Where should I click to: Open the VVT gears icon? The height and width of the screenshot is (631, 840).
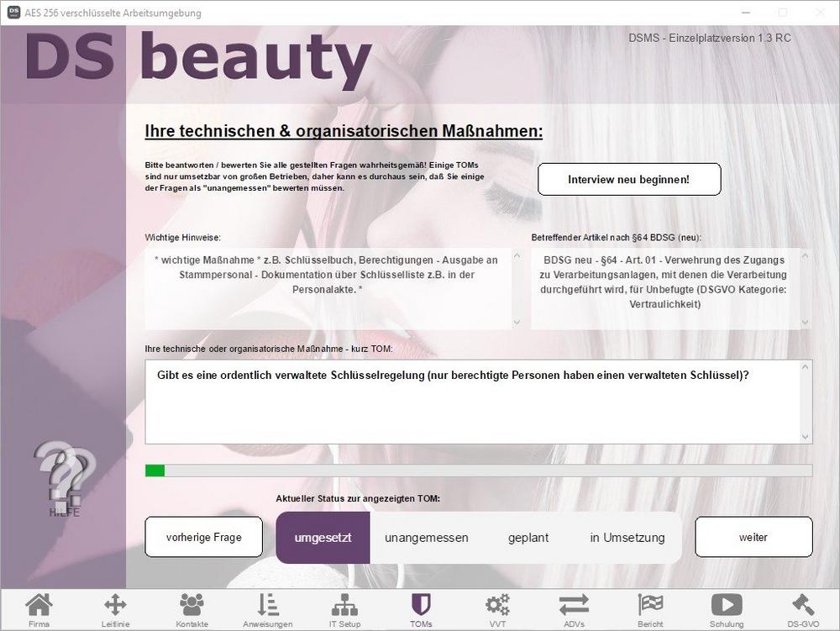498,607
